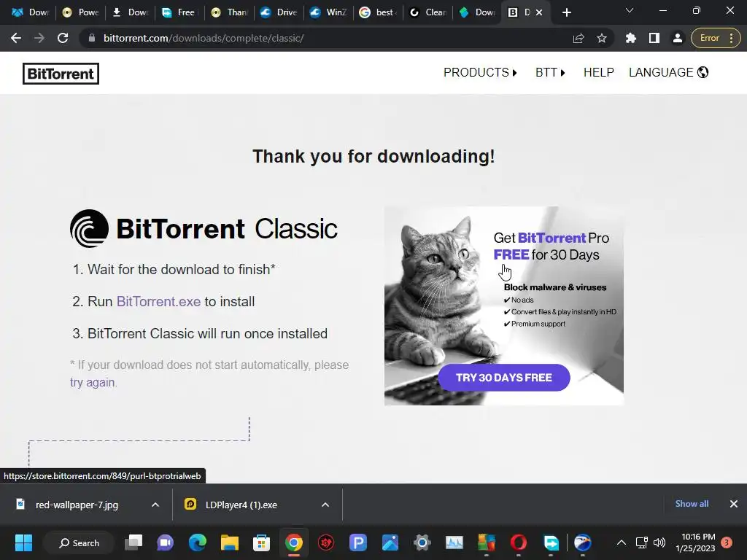747x560 pixels.
Task: Open Task View on the taskbar
Action: [x=133, y=542]
